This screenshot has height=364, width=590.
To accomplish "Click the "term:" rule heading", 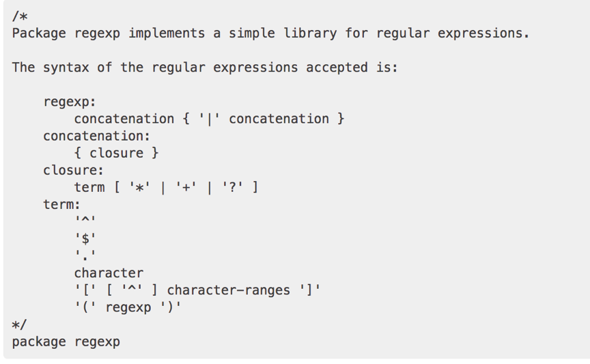I will coord(62,204).
